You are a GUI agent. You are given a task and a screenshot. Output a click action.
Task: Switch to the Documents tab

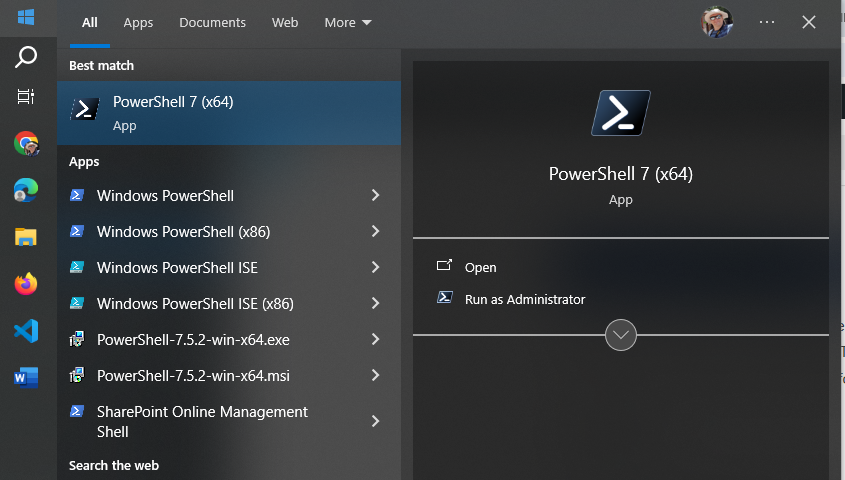[212, 23]
